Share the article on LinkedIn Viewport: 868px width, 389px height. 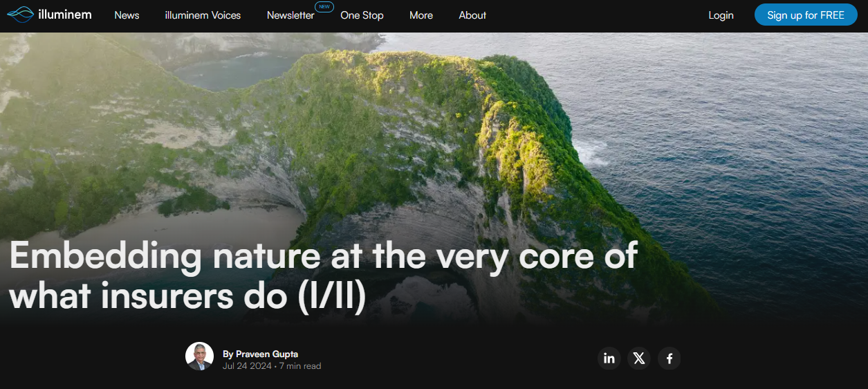(x=609, y=358)
